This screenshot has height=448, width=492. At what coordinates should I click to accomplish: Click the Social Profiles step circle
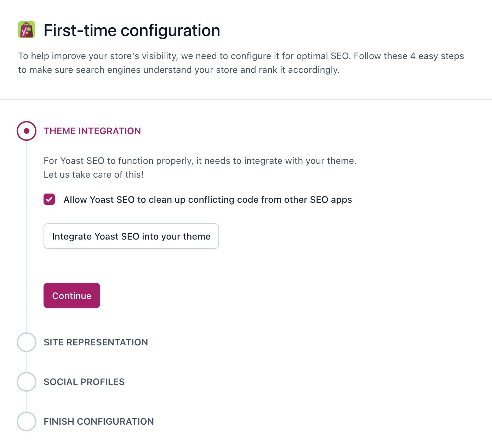click(x=27, y=382)
